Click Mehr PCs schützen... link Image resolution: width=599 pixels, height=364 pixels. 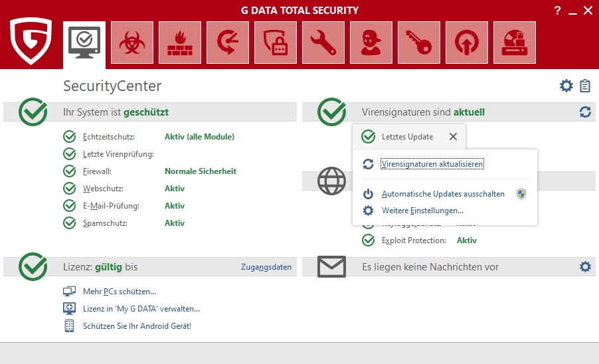(120, 292)
